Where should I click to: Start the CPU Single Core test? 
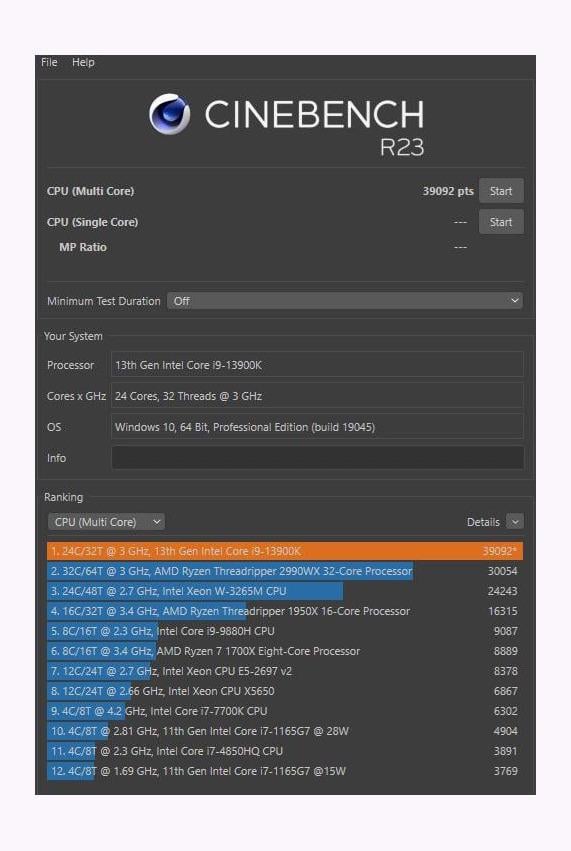[501, 222]
